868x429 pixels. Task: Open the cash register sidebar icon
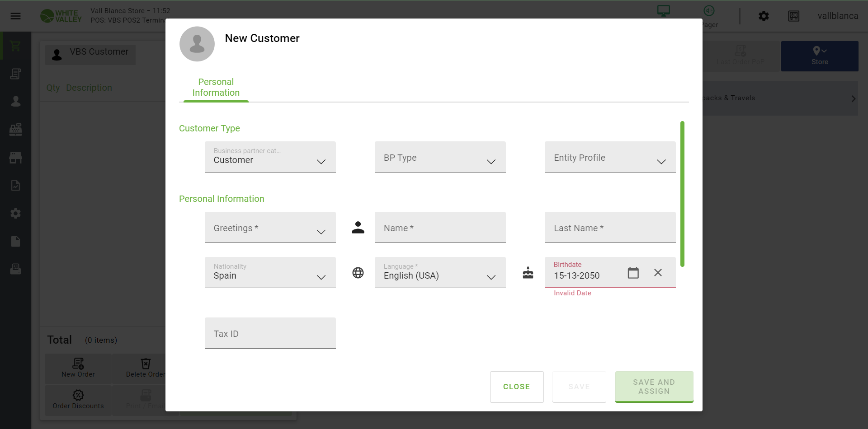click(16, 130)
